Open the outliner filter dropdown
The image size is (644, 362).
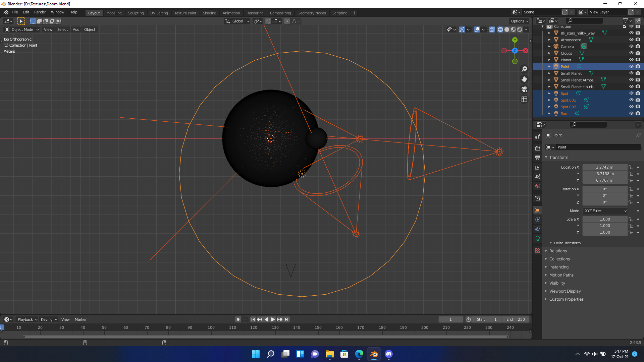(627, 21)
